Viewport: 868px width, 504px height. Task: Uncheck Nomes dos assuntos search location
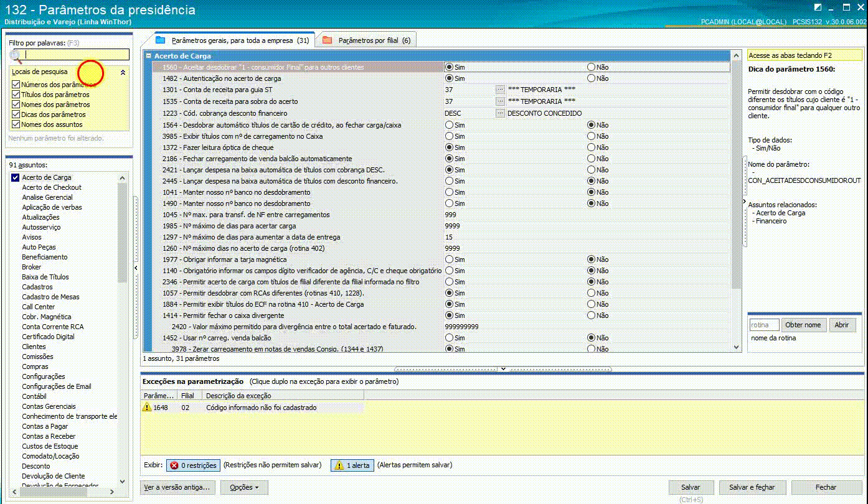(x=16, y=124)
